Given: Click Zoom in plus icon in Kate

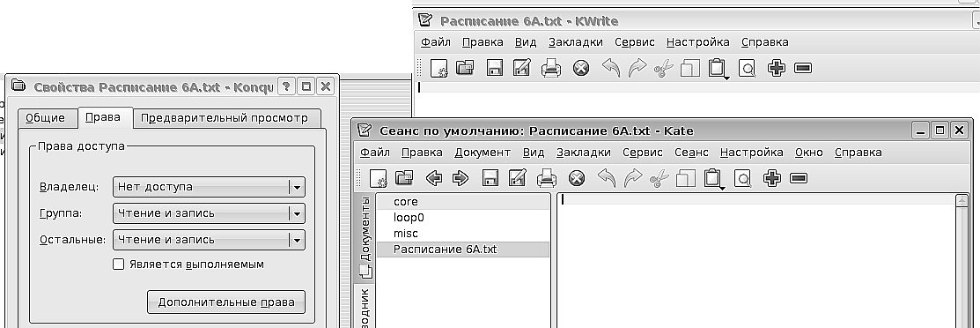Looking at the screenshot, I should [772, 178].
